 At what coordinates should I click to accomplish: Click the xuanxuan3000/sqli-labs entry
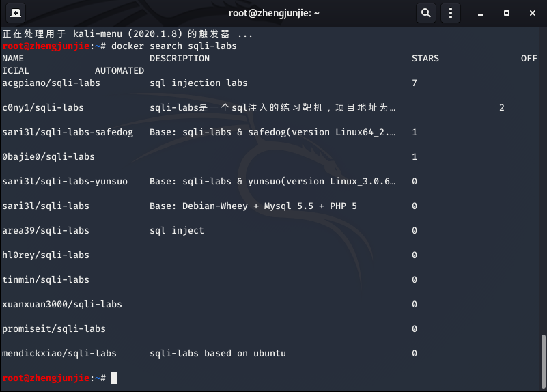click(x=62, y=304)
